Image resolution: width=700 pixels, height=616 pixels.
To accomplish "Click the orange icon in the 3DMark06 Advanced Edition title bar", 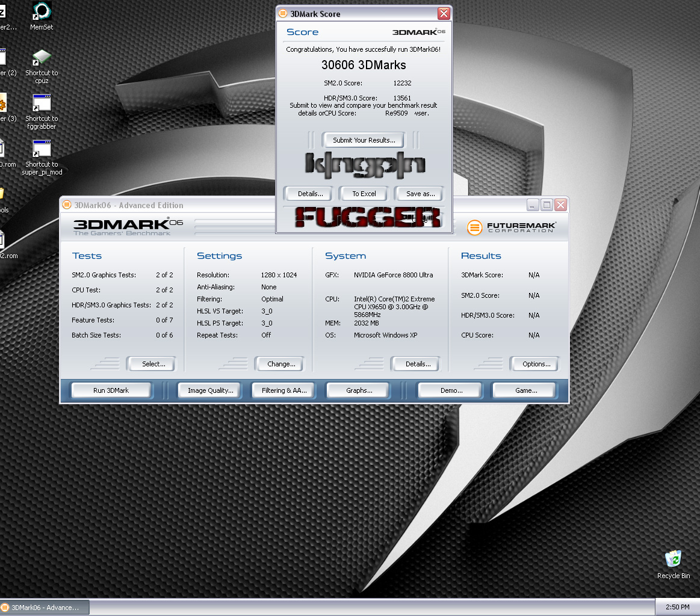I will [67, 205].
